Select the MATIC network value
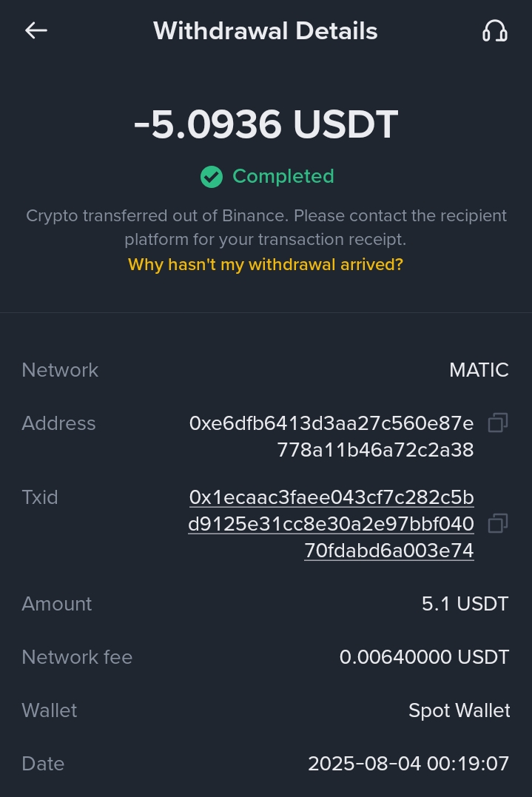 [x=479, y=370]
